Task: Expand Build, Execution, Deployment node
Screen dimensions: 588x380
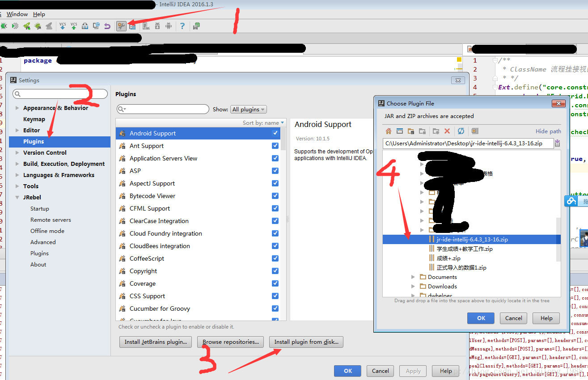Action: (x=17, y=164)
